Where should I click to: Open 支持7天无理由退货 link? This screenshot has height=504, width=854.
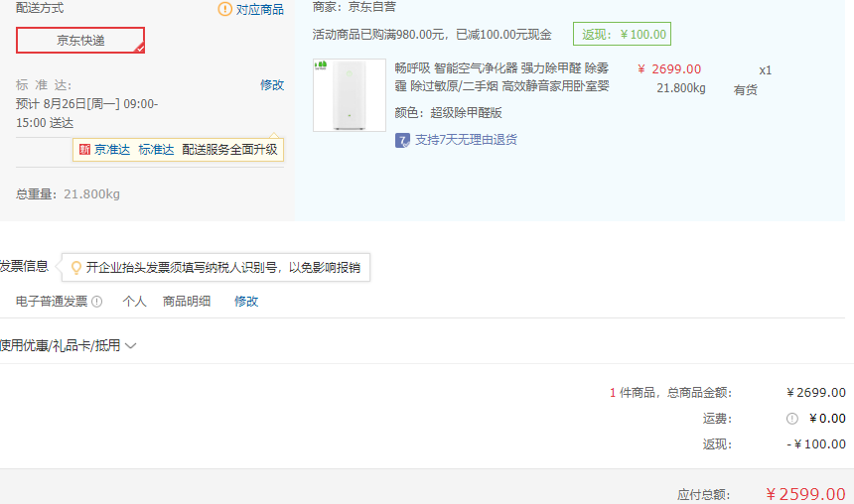(x=466, y=140)
